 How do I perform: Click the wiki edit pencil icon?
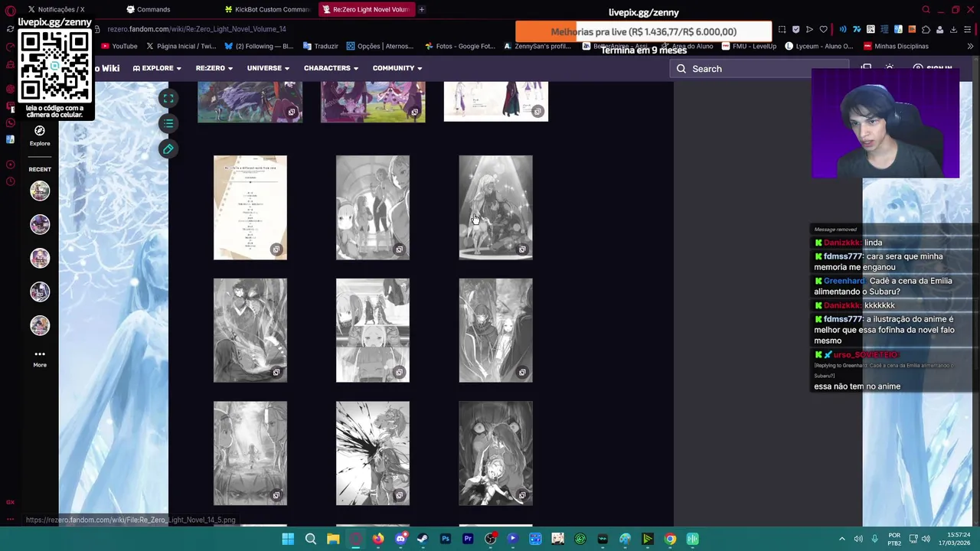click(x=168, y=148)
